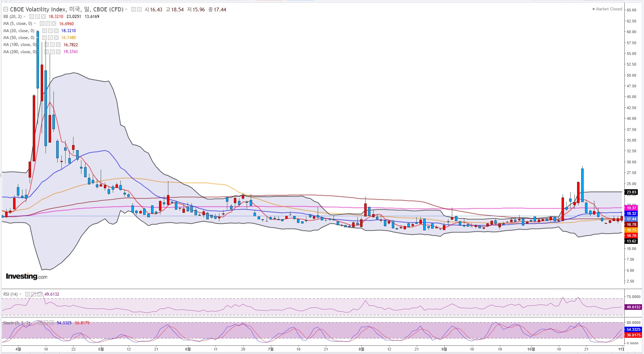Hide the MA (20, close, 0) line
Screen dimensions: 644x354
[44, 31]
